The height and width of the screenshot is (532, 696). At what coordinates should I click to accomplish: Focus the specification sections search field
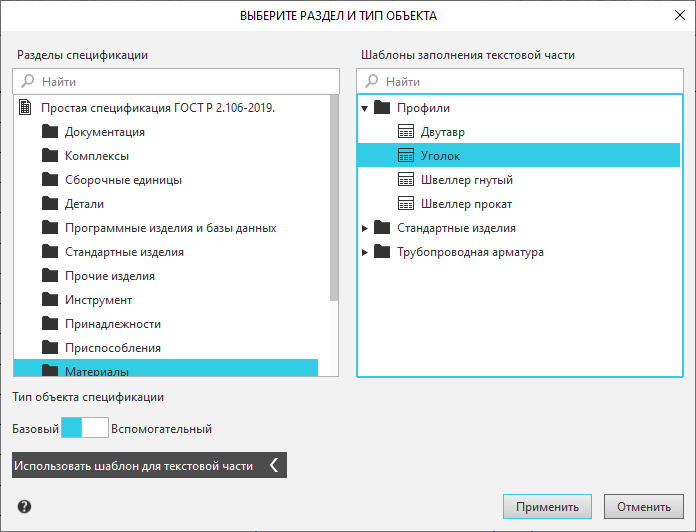click(175, 81)
